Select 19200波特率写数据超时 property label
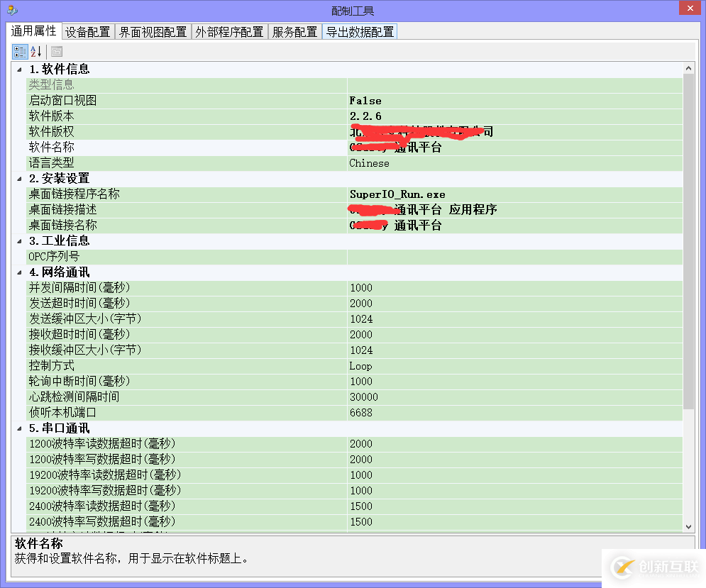 105,491
